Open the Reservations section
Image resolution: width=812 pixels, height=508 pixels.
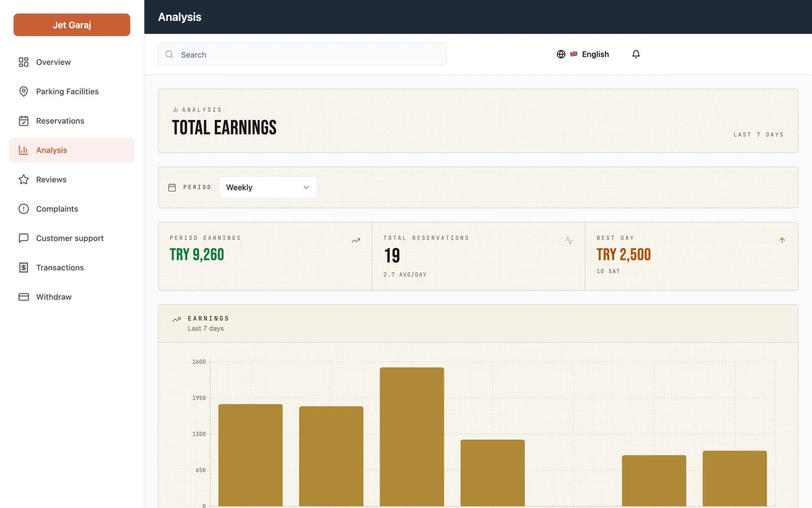pos(72,121)
